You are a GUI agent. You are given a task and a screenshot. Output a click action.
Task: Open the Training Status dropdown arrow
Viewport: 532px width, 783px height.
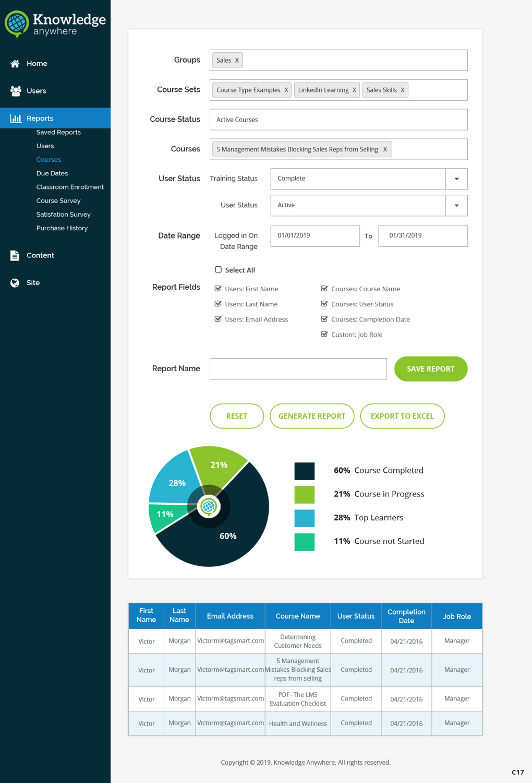coord(456,179)
